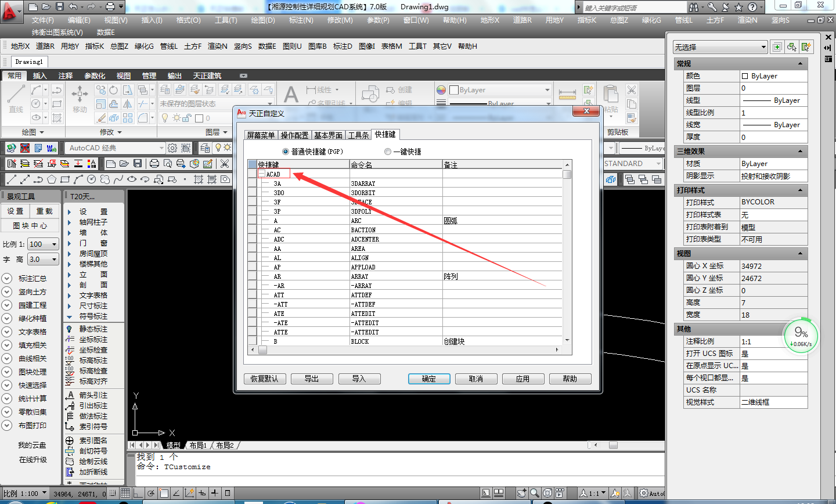
Task: Click the keyword search input field
Action: (635, 8)
